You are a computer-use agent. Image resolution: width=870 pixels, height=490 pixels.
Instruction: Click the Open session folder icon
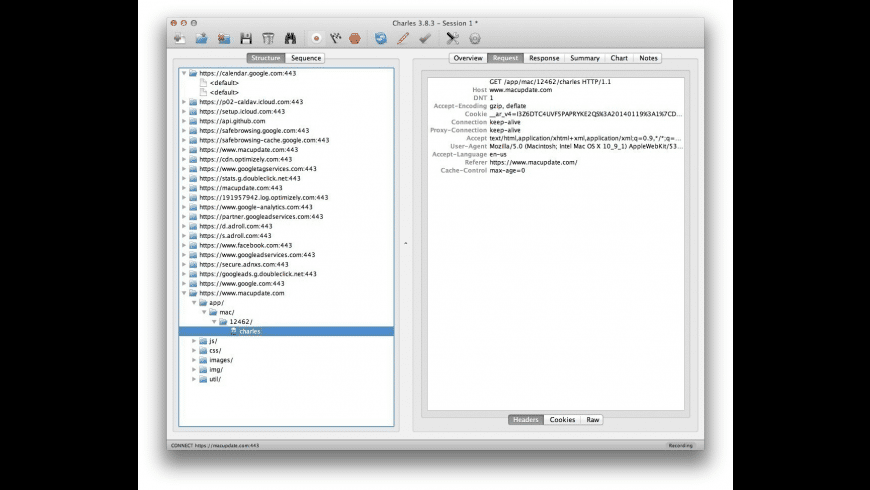(x=201, y=39)
